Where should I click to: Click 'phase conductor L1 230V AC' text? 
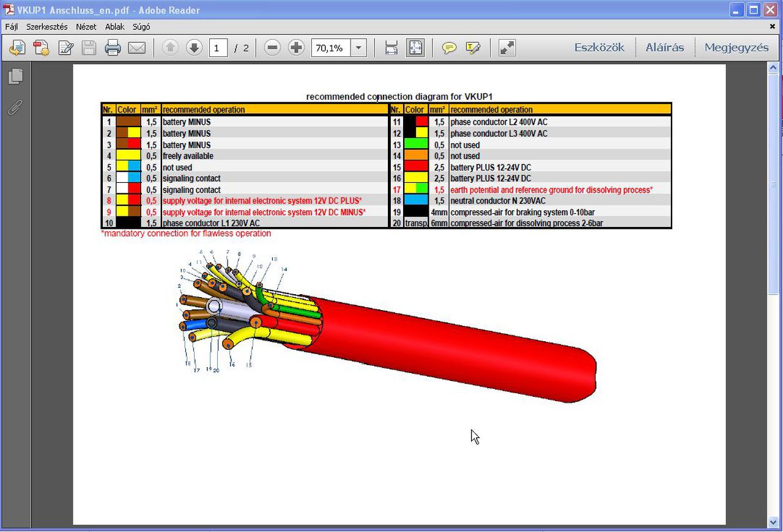point(211,223)
